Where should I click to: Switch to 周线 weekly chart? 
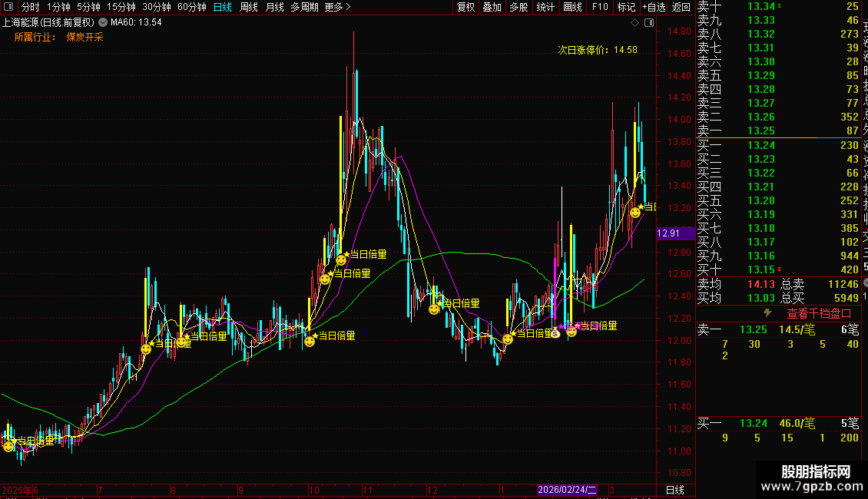(249, 7)
